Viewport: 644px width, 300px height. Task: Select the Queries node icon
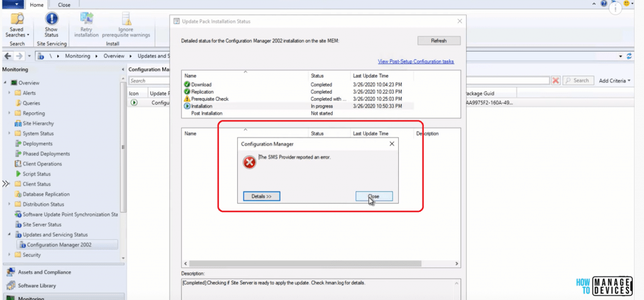(18, 103)
